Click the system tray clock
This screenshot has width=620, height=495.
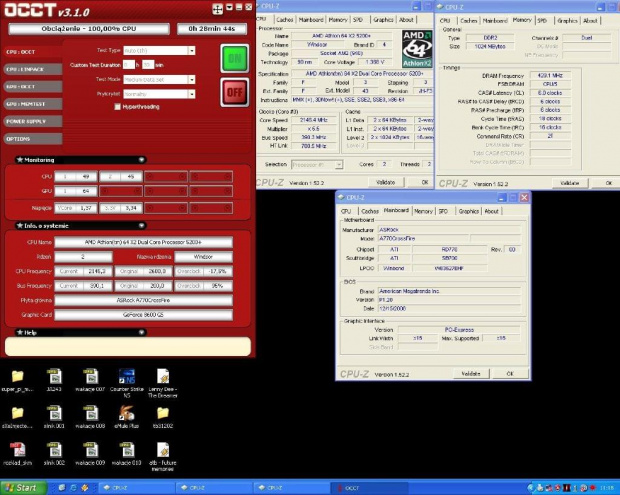(x=607, y=488)
